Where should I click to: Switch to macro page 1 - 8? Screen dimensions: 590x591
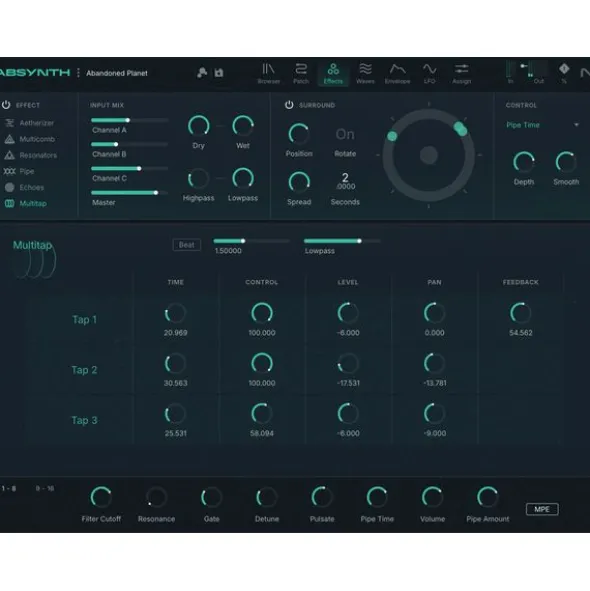[x=9, y=488]
